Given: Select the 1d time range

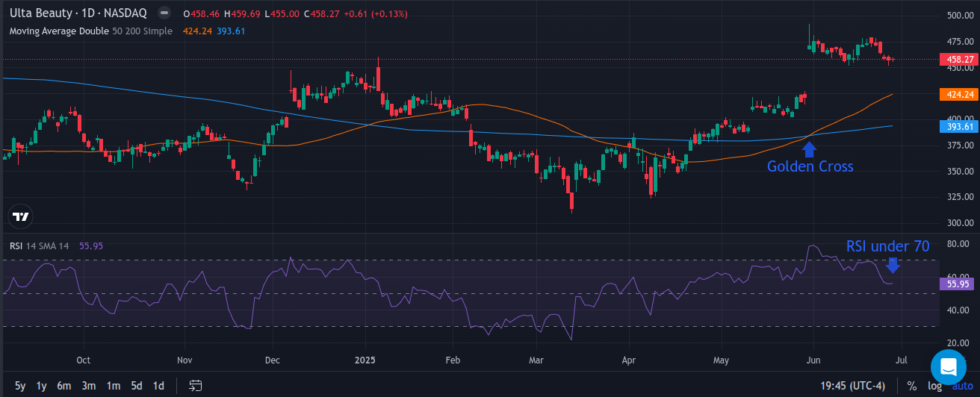Looking at the screenshot, I should pos(158,386).
